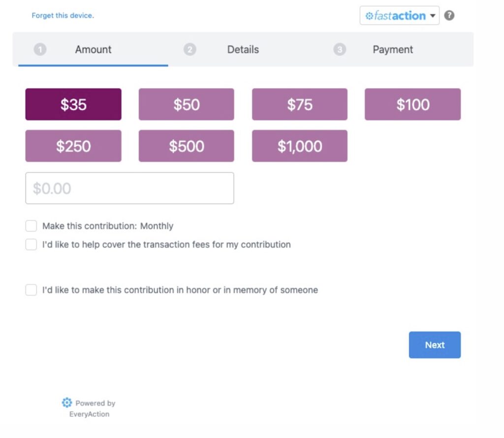Click the Next button
The width and height of the screenshot is (504, 438).
pos(435,345)
